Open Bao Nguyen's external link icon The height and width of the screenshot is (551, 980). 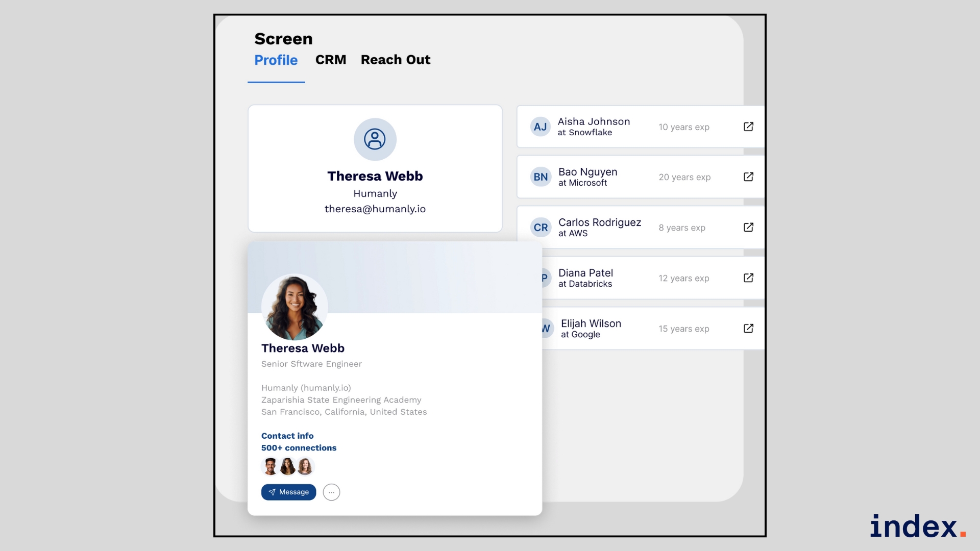pyautogui.click(x=748, y=177)
